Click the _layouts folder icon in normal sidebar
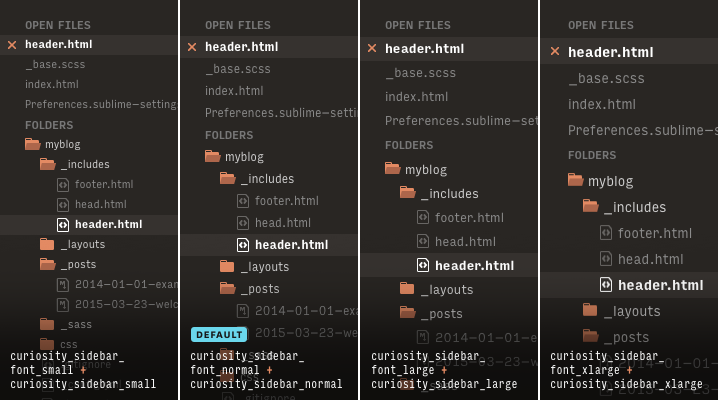The width and height of the screenshot is (718, 400). coord(227,266)
